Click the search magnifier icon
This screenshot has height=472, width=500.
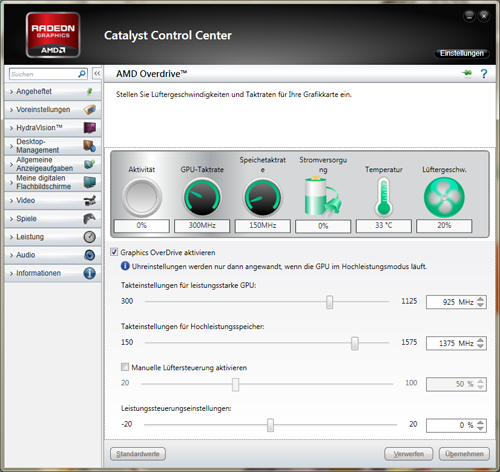coord(81,74)
